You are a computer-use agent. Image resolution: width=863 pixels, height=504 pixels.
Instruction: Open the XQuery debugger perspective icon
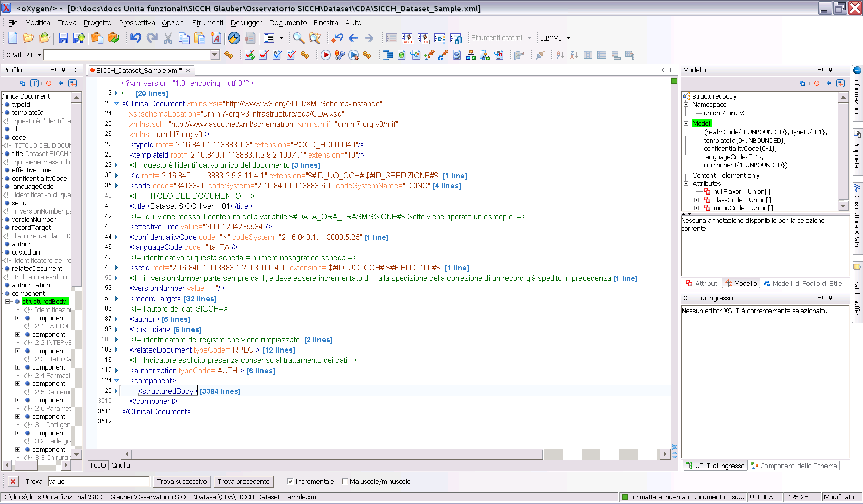(x=423, y=38)
